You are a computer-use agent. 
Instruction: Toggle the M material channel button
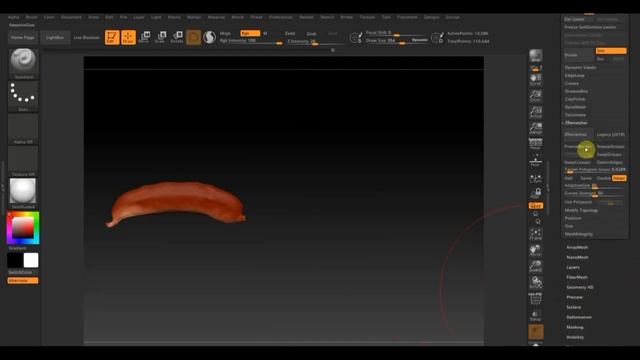pos(265,33)
